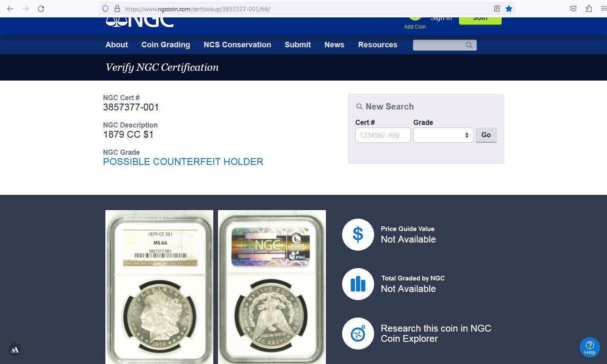The width and height of the screenshot is (607, 364).
Task: Open the Coin Grading menu
Action: tap(166, 45)
